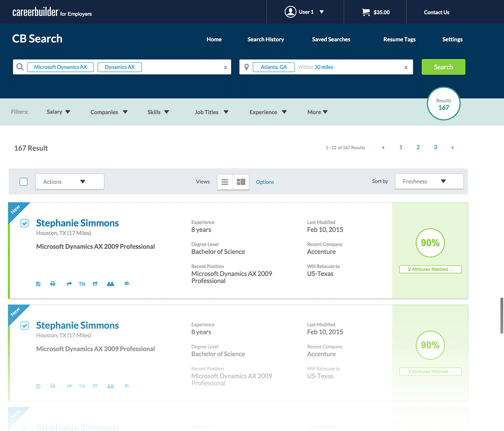
Task: Open the Actions dropdown
Action: (70, 182)
